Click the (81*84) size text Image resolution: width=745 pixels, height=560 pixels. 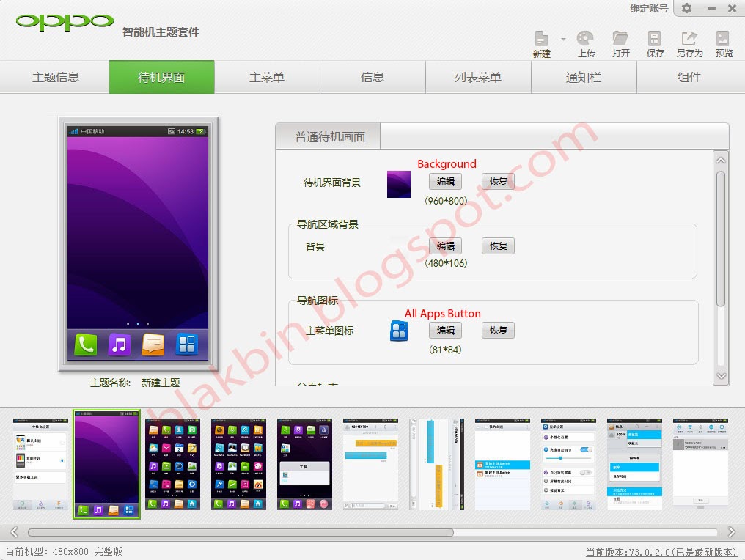click(445, 350)
